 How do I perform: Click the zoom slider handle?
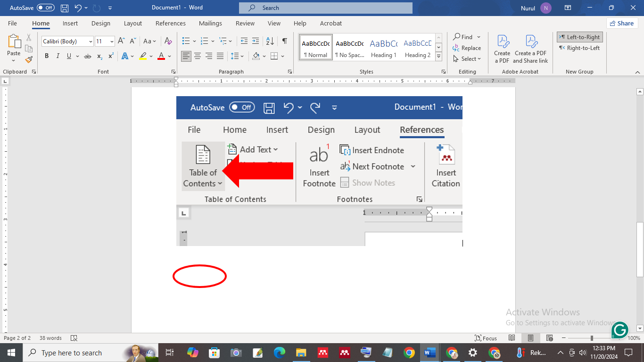pos(592,338)
